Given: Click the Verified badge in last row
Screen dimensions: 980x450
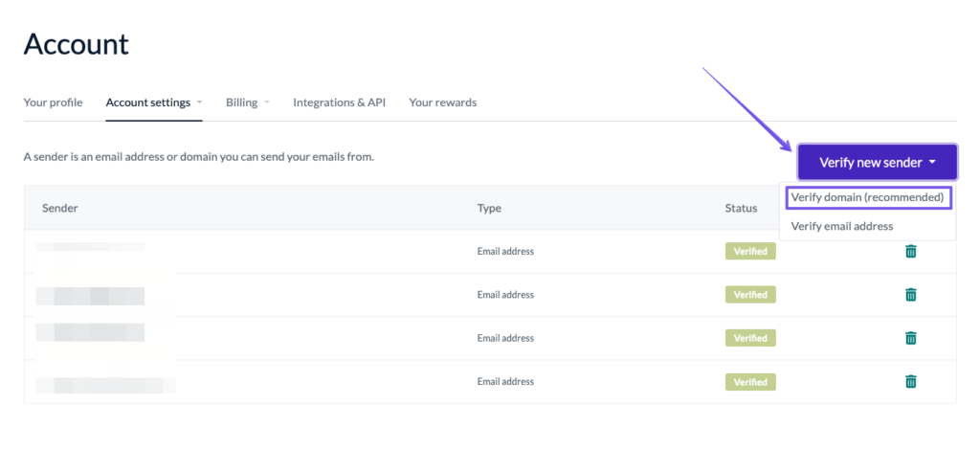Looking at the screenshot, I should pos(750,381).
